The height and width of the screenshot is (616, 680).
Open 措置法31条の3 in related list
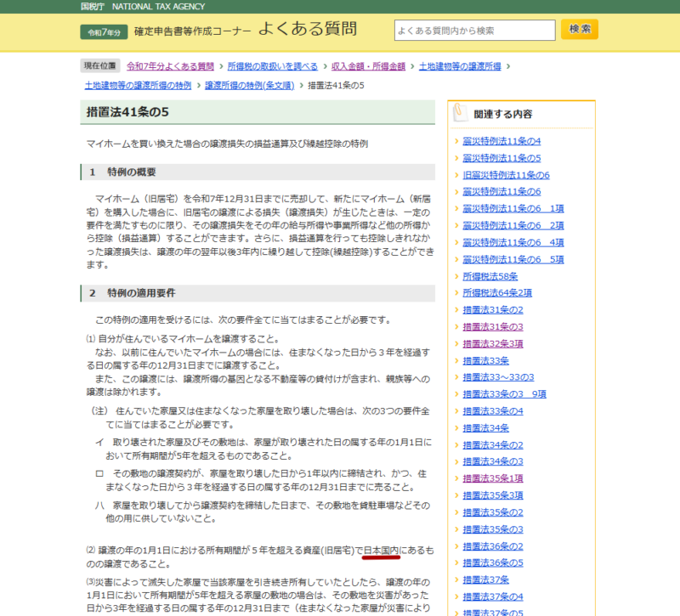[x=493, y=326]
